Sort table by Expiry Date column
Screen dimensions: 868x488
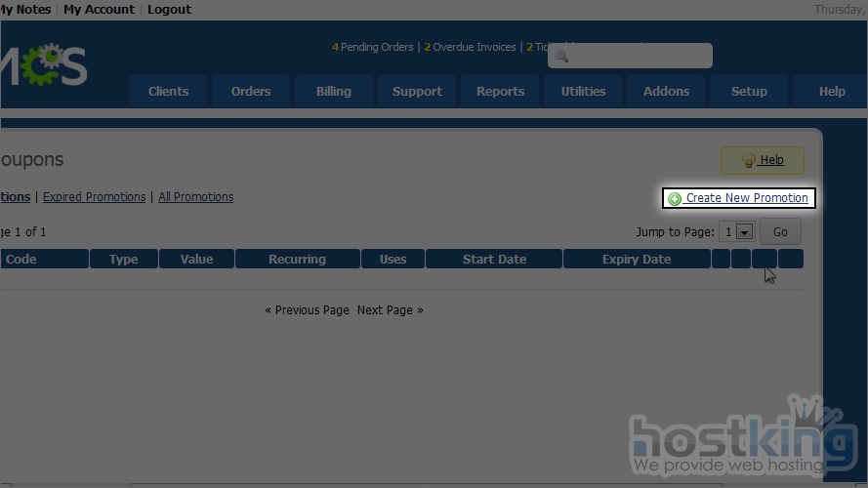[637, 260]
